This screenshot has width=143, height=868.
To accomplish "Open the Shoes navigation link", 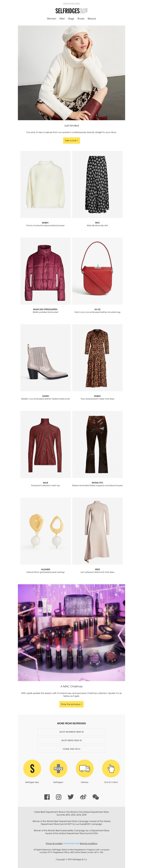I will click(81, 19).
